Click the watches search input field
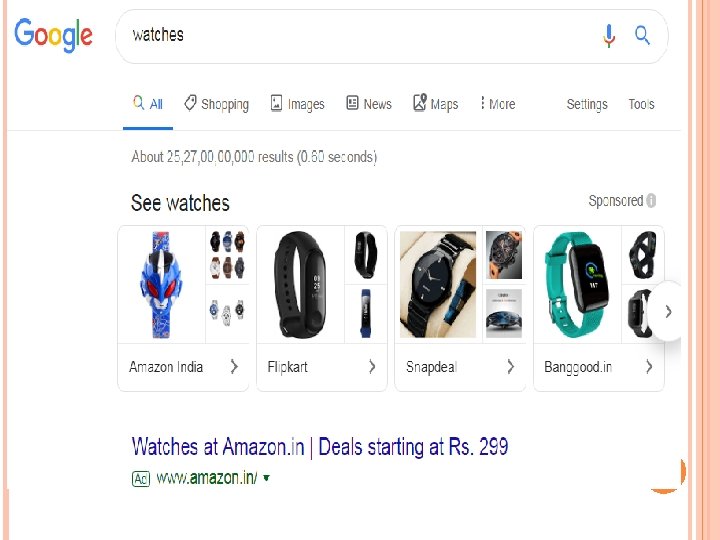The height and width of the screenshot is (540, 720). point(358,36)
